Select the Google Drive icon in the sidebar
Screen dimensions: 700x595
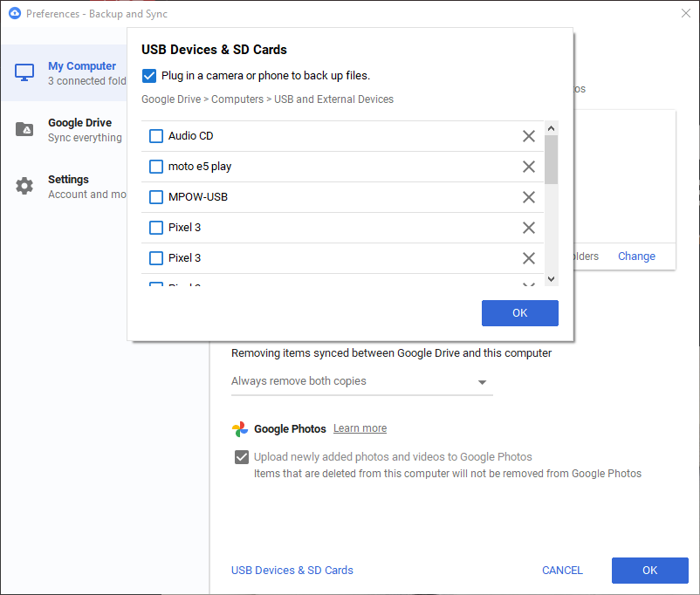pos(24,129)
